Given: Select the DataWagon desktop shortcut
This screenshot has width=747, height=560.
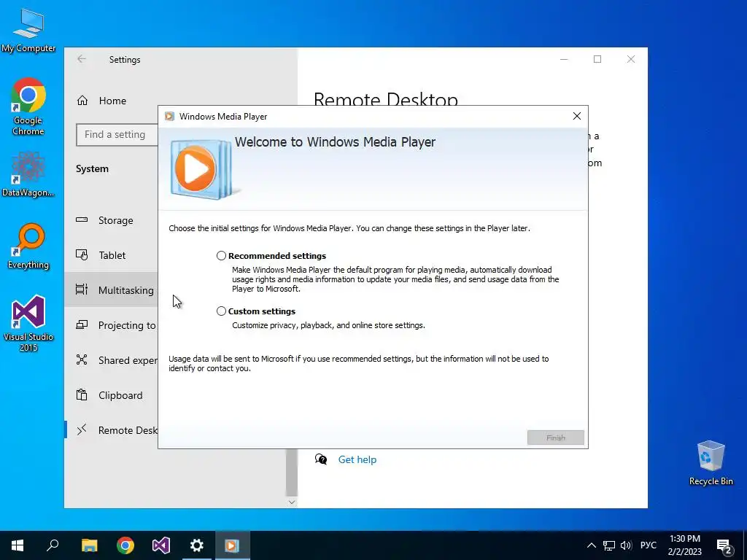Looking at the screenshot, I should point(28,174).
